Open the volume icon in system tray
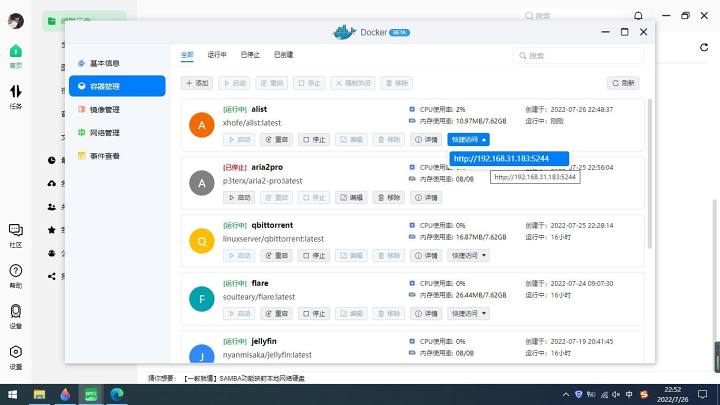 (616, 394)
